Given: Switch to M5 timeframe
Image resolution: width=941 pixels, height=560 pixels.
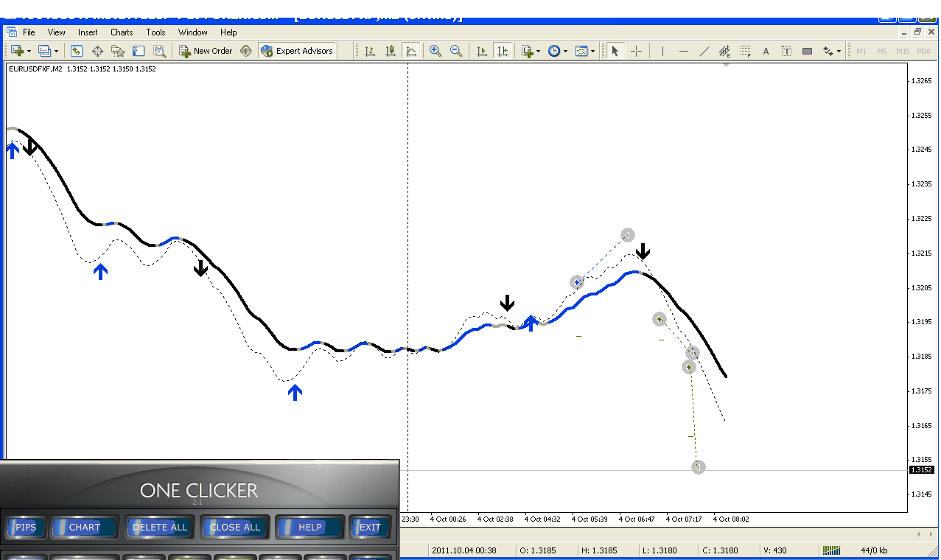Looking at the screenshot, I should pyautogui.click(x=882, y=51).
